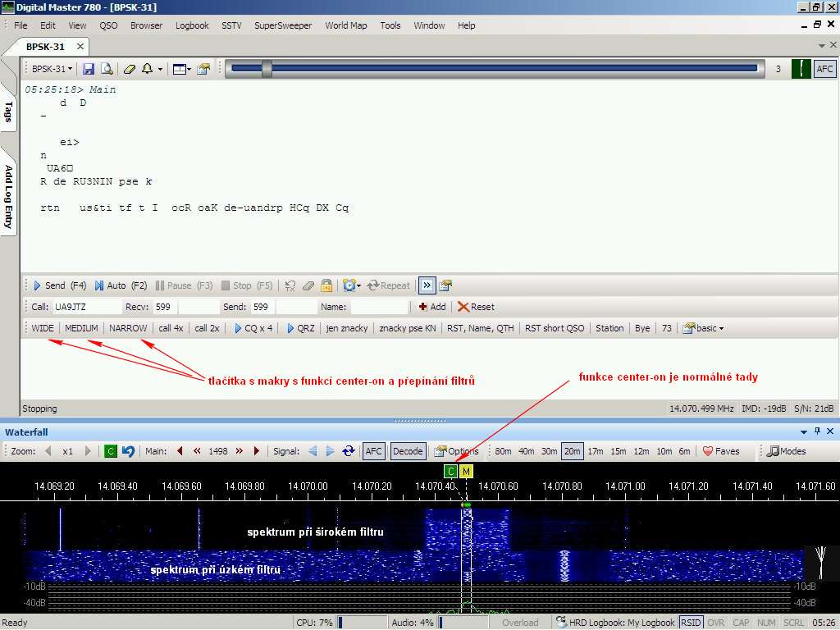
Task: Click the bell alarm icon
Action: point(148,69)
